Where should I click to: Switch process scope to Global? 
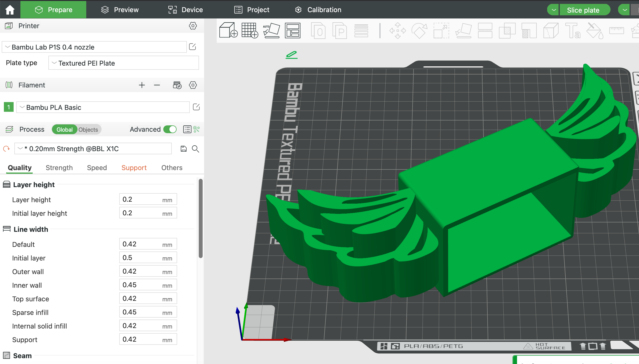point(64,130)
